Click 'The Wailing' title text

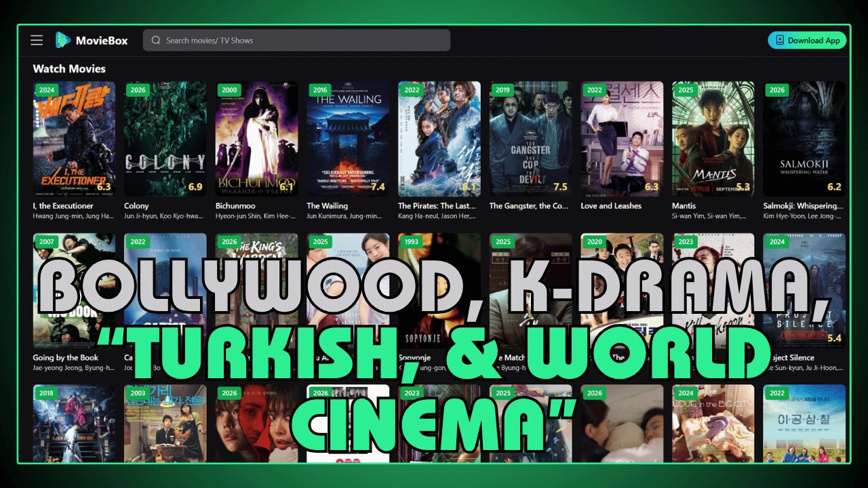327,205
